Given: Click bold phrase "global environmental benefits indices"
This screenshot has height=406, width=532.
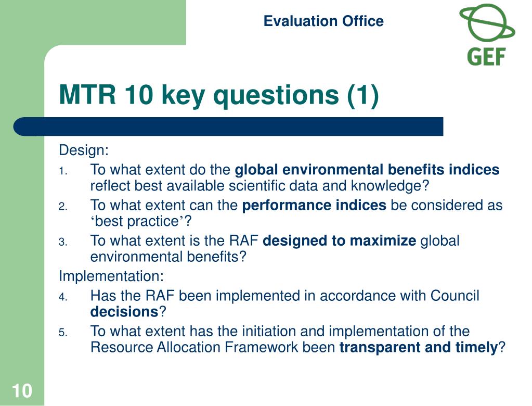Looking at the screenshot, I should pyautogui.click(x=367, y=169).
